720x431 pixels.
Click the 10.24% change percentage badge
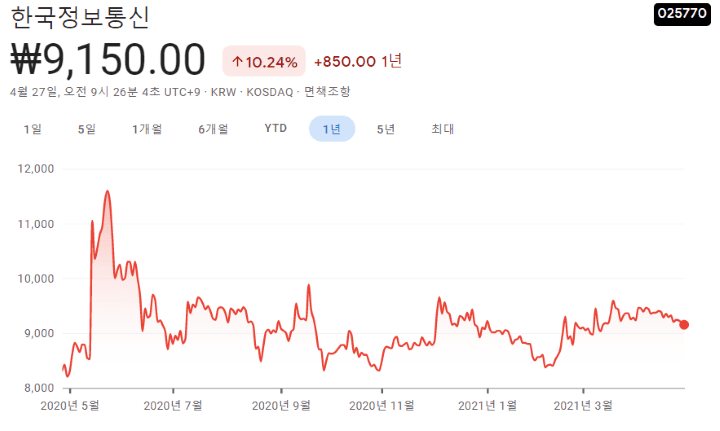[x=264, y=61]
